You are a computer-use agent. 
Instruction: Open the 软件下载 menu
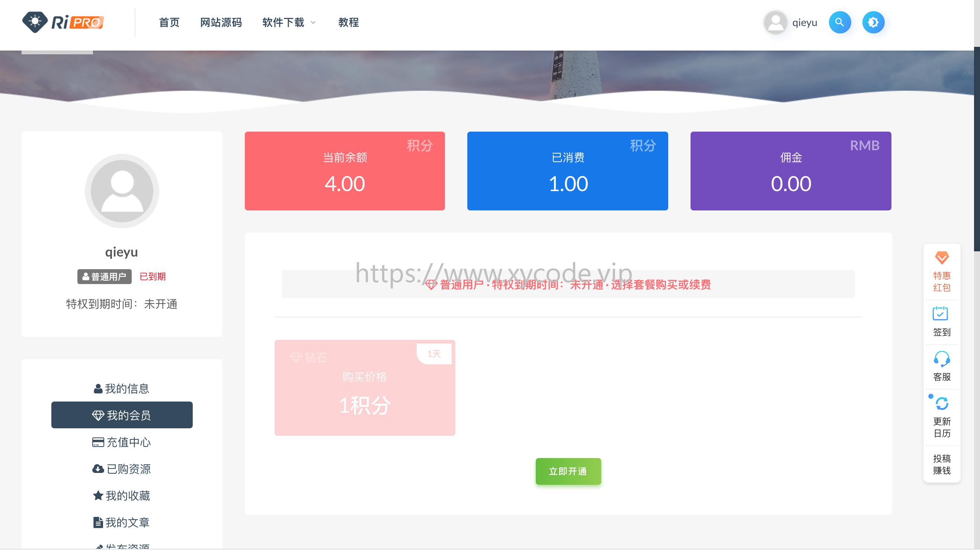pyautogui.click(x=283, y=22)
